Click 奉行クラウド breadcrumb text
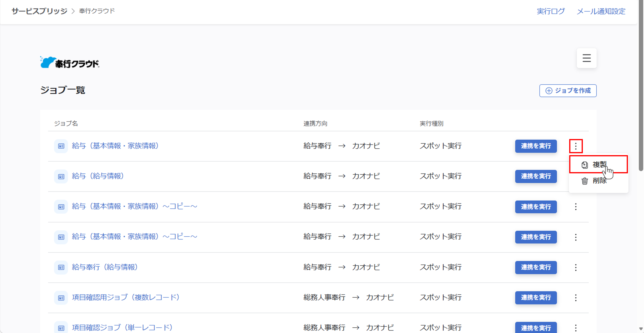644x333 pixels. (97, 11)
